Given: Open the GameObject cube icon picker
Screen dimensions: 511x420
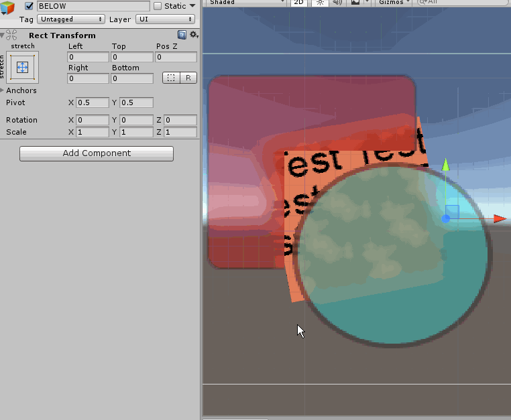Looking at the screenshot, I should pos(7,7).
